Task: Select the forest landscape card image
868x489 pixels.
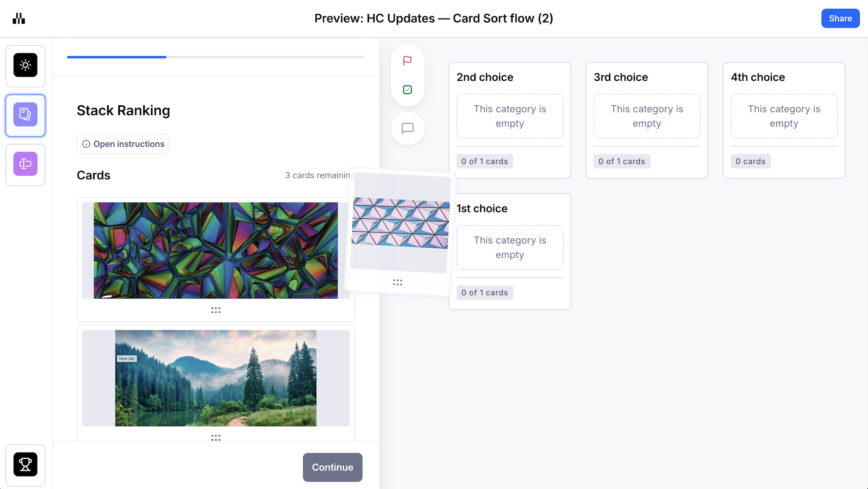Action: tap(216, 378)
